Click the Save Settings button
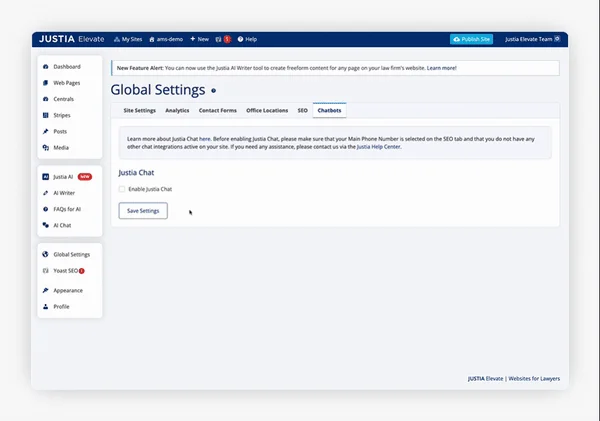Viewport: 600px width, 421px height. 143,211
